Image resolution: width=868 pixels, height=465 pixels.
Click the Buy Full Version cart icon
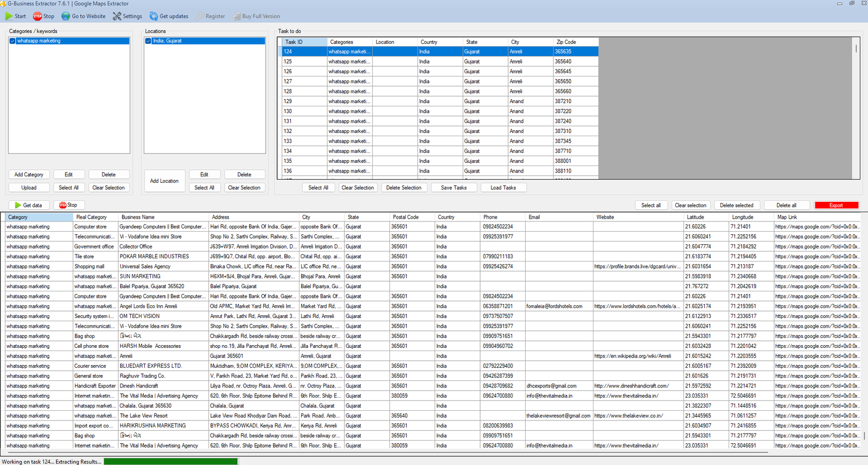pos(237,16)
